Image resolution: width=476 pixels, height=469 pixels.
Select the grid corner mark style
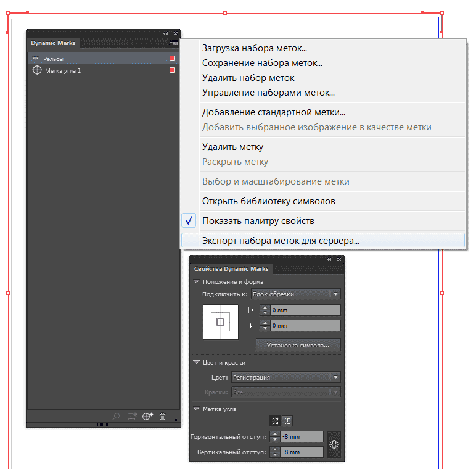(x=287, y=421)
